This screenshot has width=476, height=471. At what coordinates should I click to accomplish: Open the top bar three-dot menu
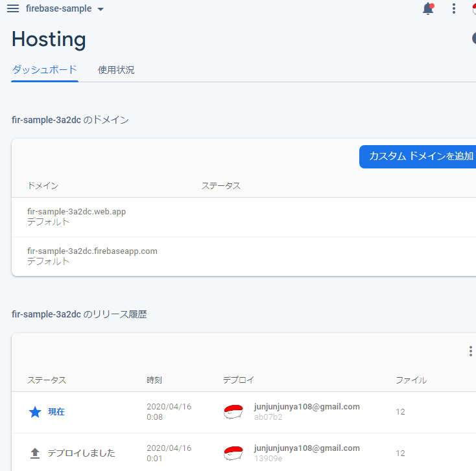454,8
